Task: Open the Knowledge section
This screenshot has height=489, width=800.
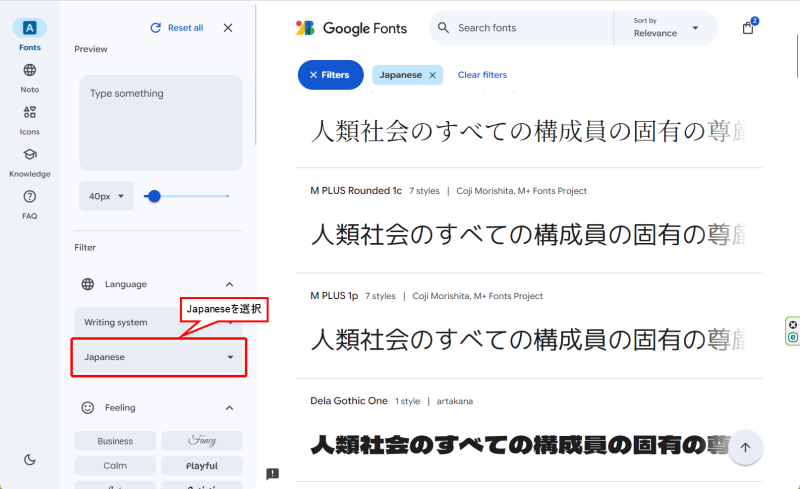Action: 29,160
